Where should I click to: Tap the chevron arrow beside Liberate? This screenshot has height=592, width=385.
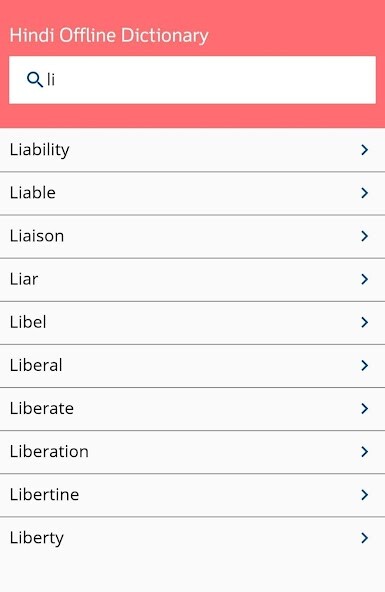(x=364, y=409)
